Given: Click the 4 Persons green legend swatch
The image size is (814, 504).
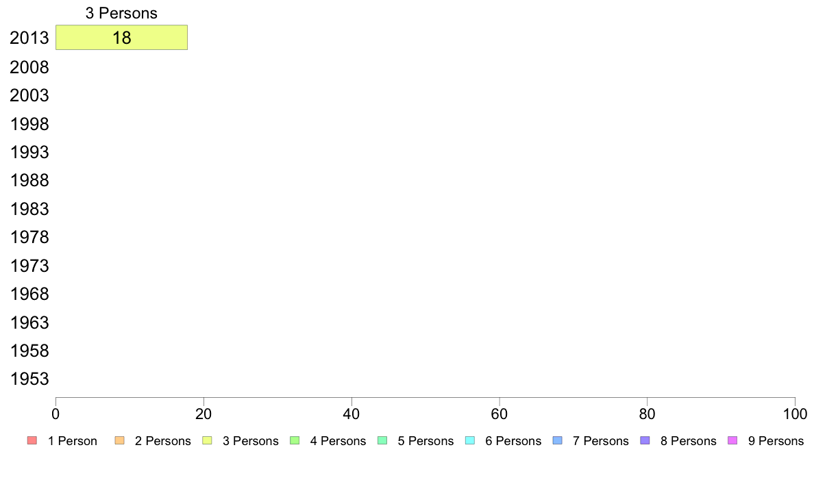Looking at the screenshot, I should pos(295,441).
